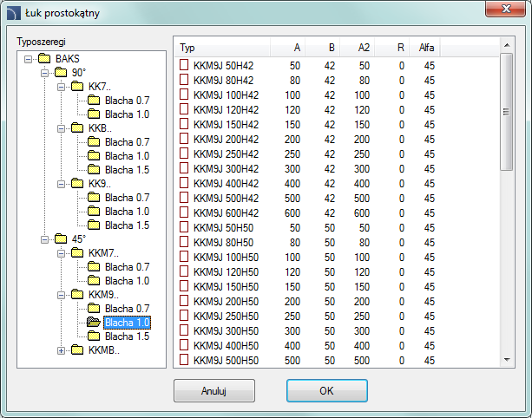
Task: Confirm selection with the OK button
Action: pyautogui.click(x=326, y=390)
